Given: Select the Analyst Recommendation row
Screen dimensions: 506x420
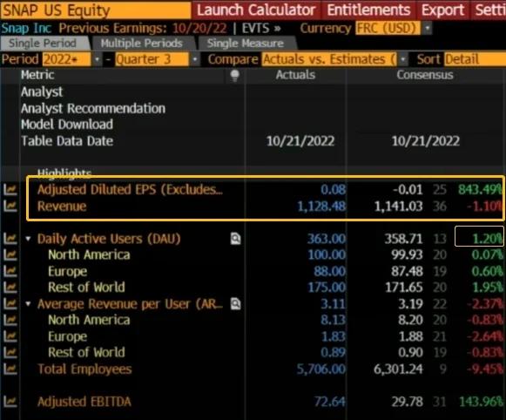Looking at the screenshot, I should click(93, 108).
